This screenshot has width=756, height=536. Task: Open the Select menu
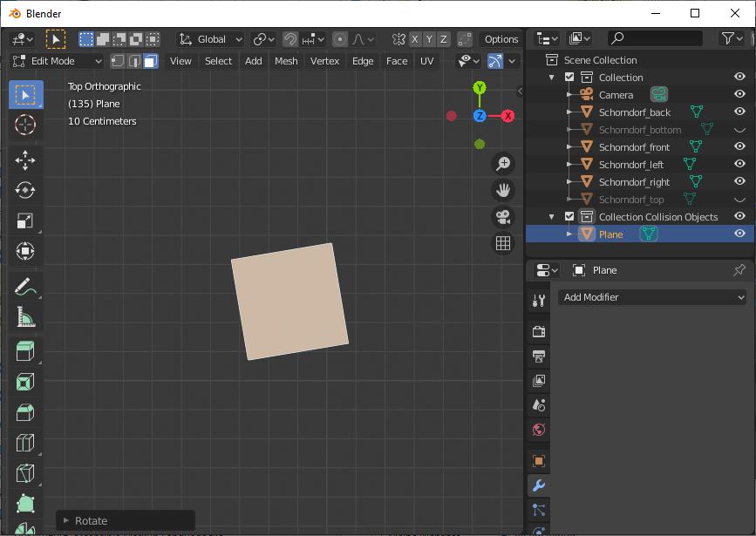point(218,61)
